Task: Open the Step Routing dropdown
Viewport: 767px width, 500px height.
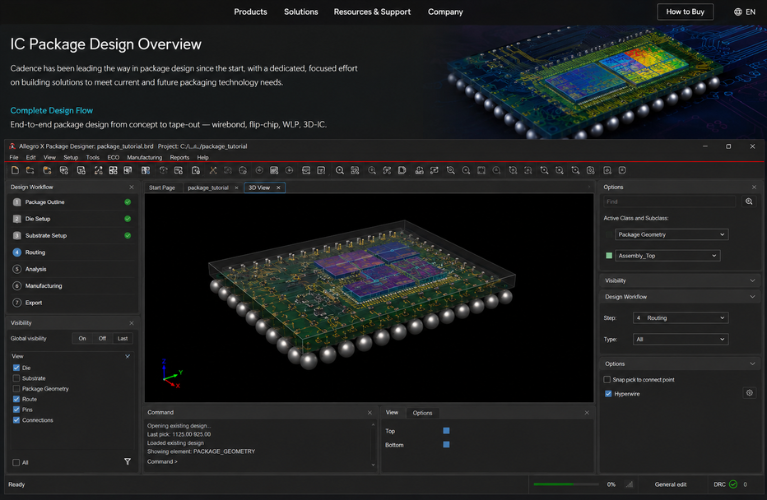Action: (x=680, y=318)
